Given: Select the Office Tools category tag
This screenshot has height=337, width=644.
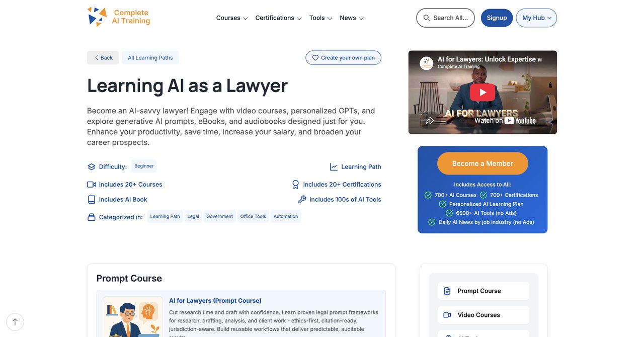Looking at the screenshot, I should [253, 216].
